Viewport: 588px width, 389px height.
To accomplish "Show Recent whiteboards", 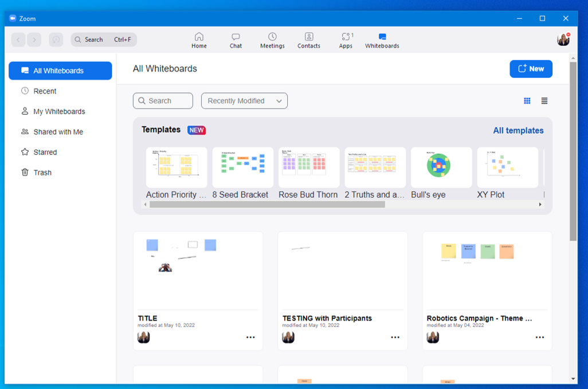I will coord(60,91).
